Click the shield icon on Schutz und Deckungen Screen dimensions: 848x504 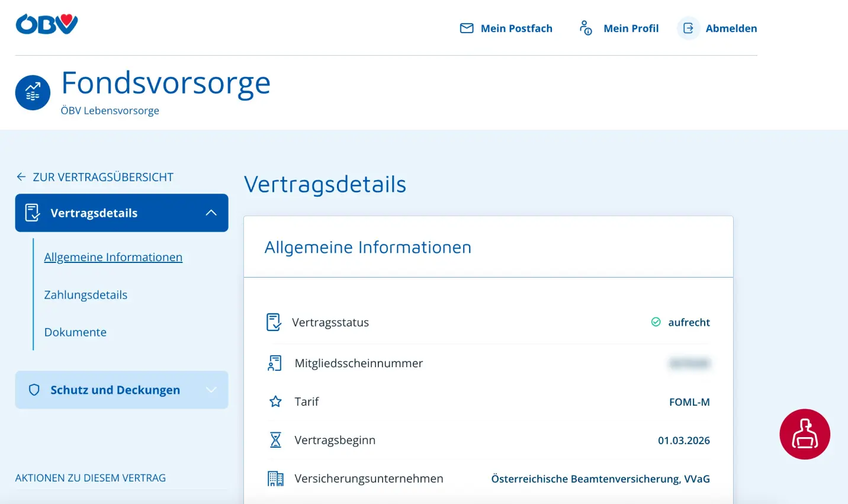[x=34, y=390]
